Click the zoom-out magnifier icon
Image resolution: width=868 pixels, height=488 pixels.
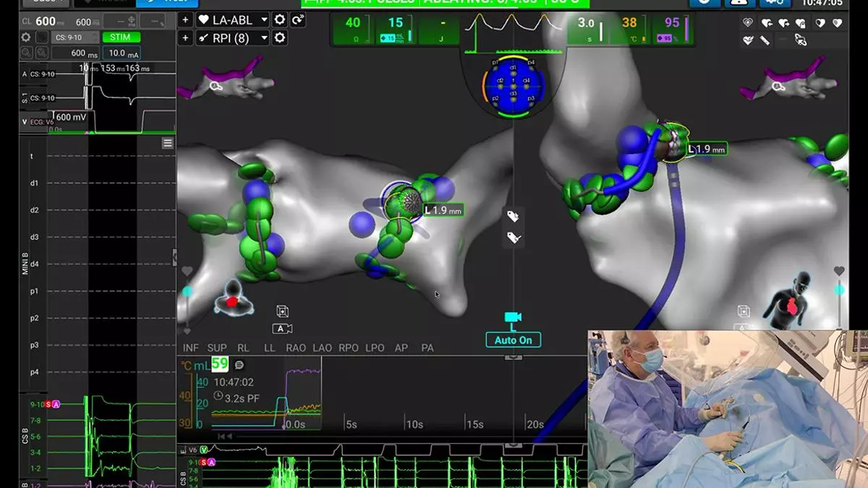click(x=26, y=52)
